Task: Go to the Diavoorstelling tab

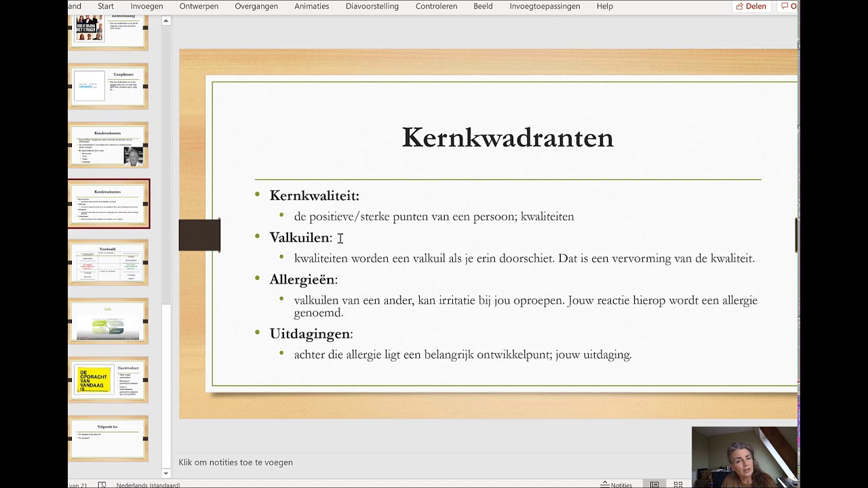Action: coord(372,6)
